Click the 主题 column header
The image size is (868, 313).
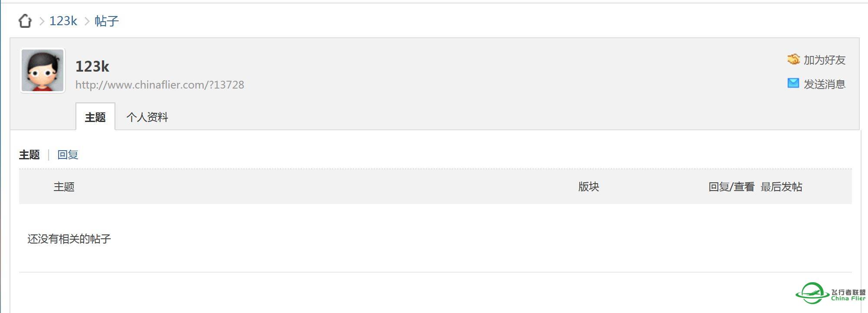(64, 187)
